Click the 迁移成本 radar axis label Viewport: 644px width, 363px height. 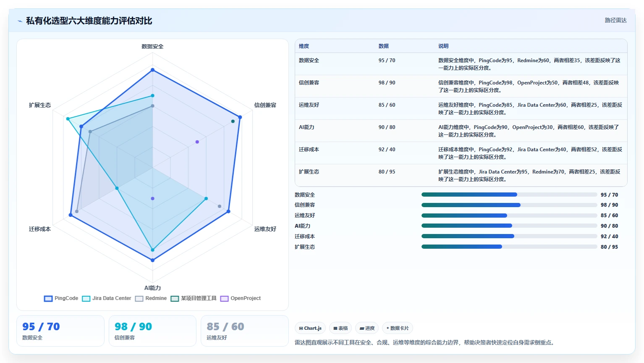coord(40,229)
